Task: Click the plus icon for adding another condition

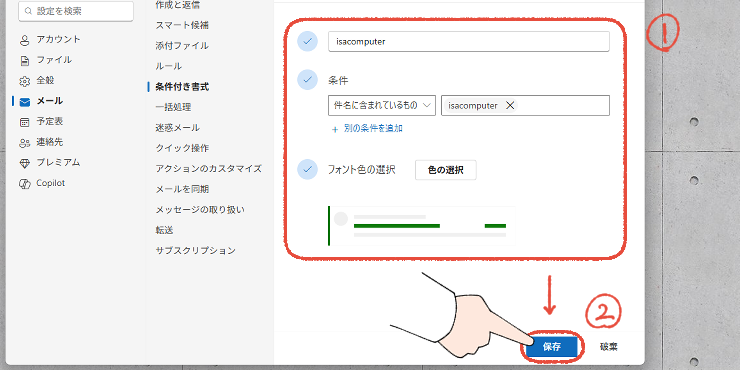Action: [x=335, y=129]
